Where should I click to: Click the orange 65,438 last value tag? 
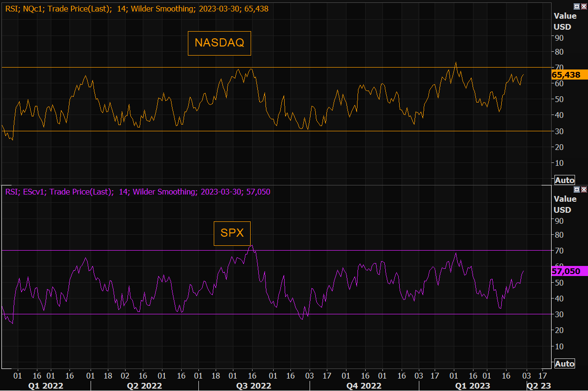566,75
